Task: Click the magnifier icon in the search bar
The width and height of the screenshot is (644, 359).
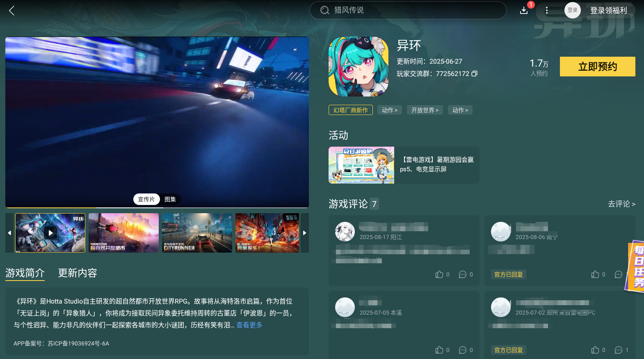Action: pos(325,10)
